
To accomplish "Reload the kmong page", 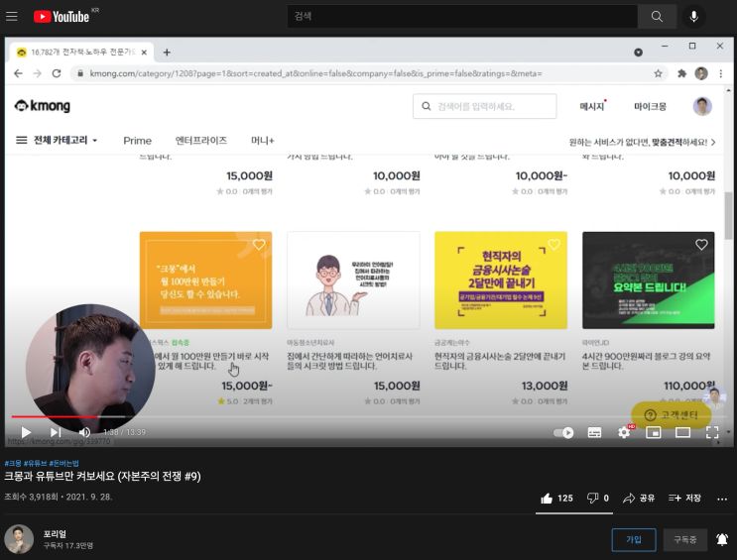I will coord(57,73).
